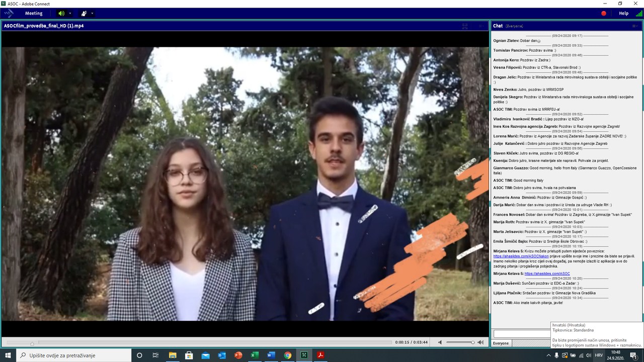
Task: Open the ahaslides.com/ASOC link in chat
Action: tap(547, 274)
